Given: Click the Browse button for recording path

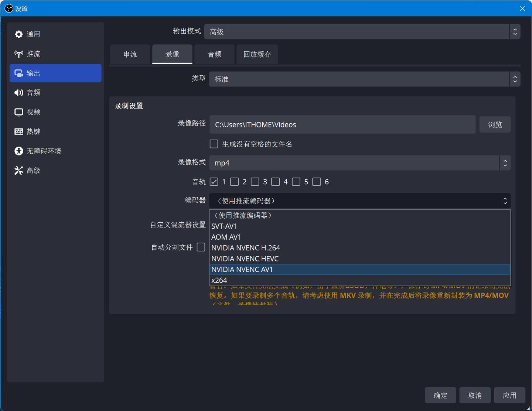Looking at the screenshot, I should [495, 125].
